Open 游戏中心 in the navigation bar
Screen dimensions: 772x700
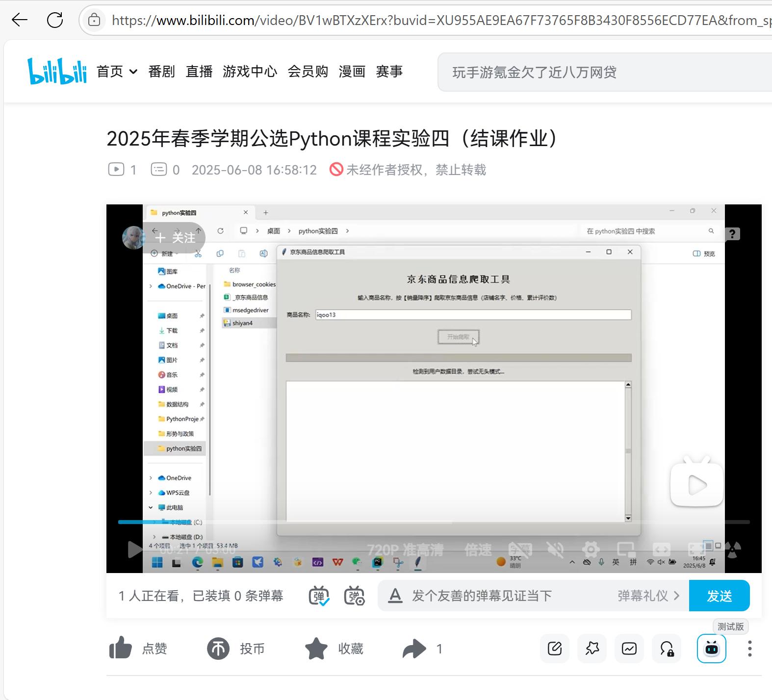(x=250, y=72)
